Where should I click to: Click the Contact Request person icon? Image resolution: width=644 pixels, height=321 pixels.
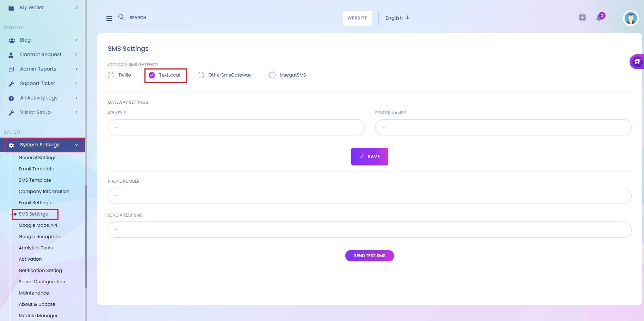(11, 55)
